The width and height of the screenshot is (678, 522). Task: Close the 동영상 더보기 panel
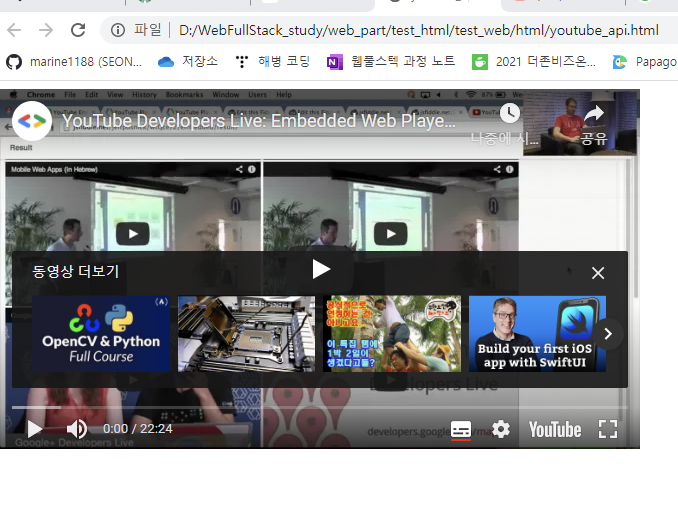coord(598,273)
